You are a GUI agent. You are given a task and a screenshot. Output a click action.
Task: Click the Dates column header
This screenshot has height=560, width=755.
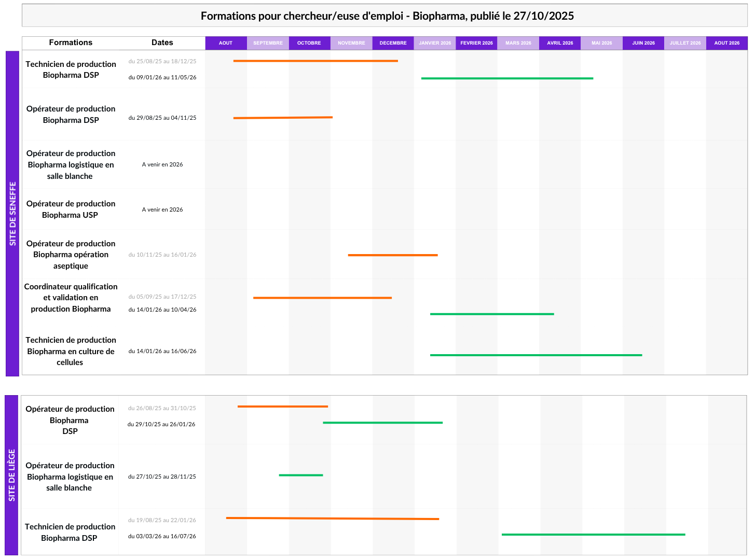tap(162, 43)
